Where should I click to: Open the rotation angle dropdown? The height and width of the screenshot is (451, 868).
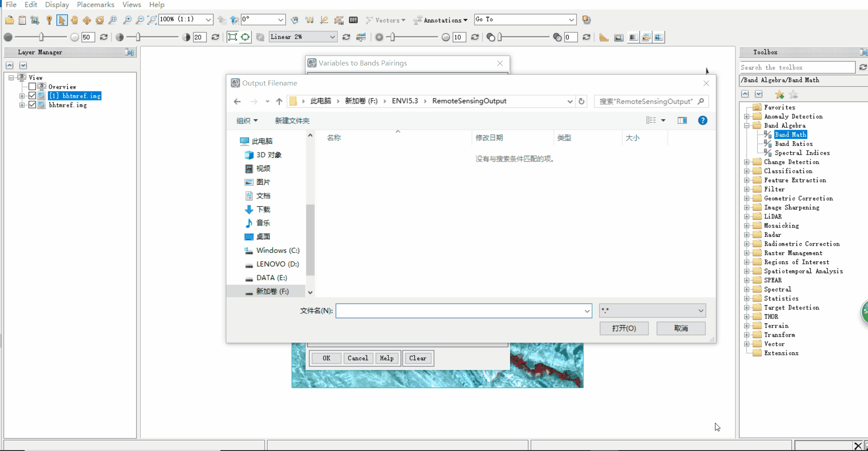point(281,20)
